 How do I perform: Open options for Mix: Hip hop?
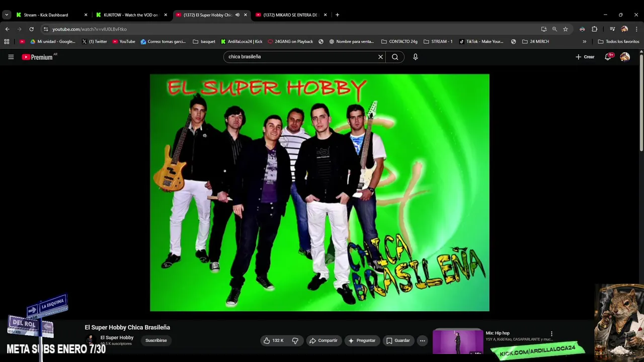(551, 334)
